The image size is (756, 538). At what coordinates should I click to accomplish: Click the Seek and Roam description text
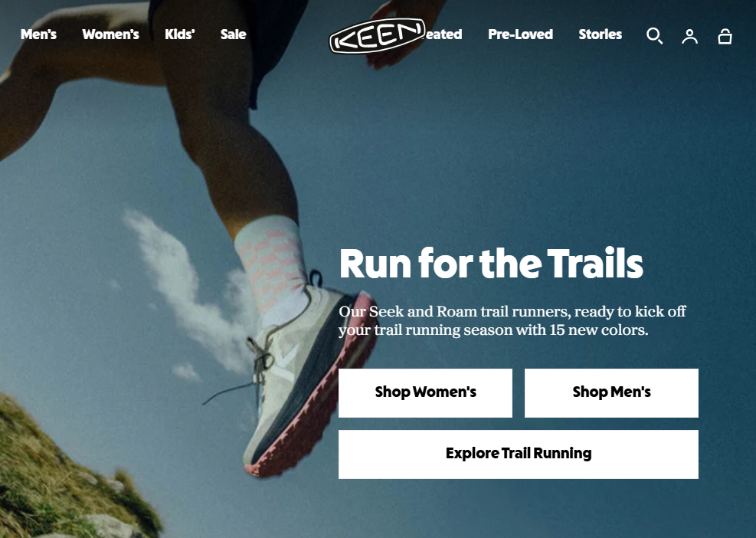coord(512,320)
